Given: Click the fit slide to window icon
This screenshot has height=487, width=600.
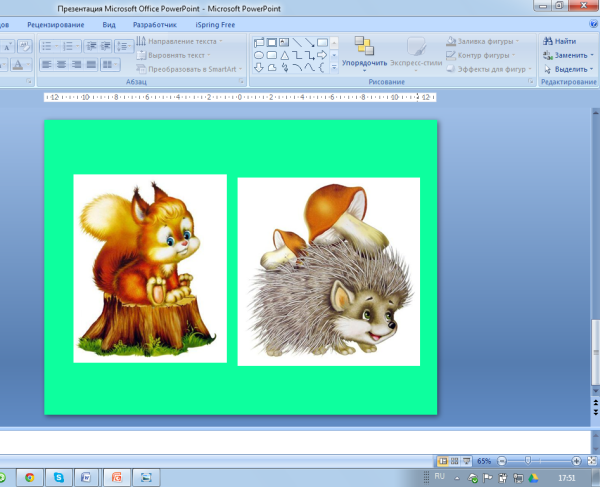Looking at the screenshot, I should click(x=591, y=461).
